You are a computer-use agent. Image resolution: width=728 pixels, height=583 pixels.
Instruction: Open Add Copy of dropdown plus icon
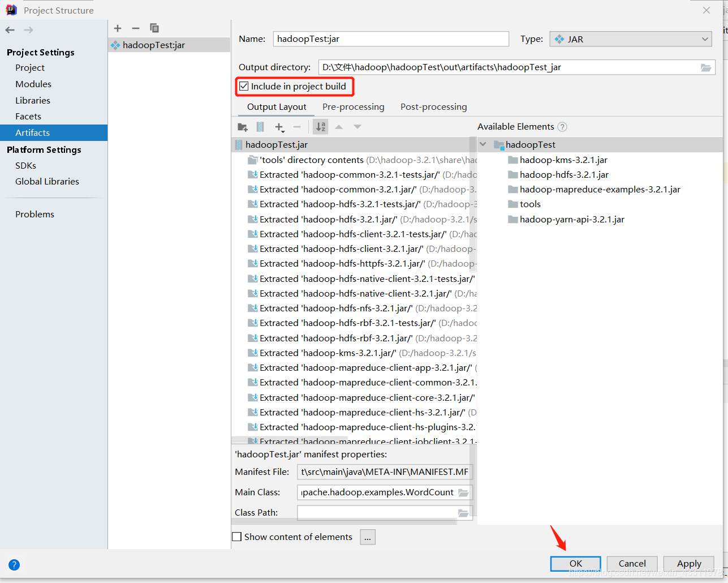coord(279,127)
